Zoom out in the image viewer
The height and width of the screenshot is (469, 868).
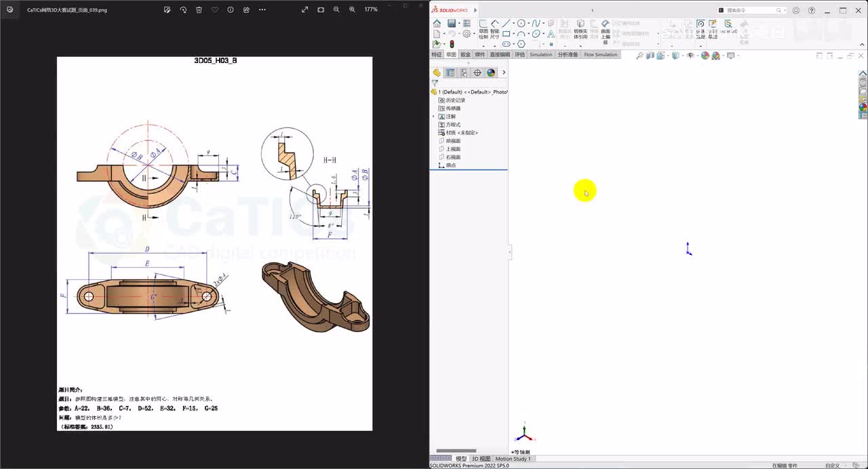point(336,9)
